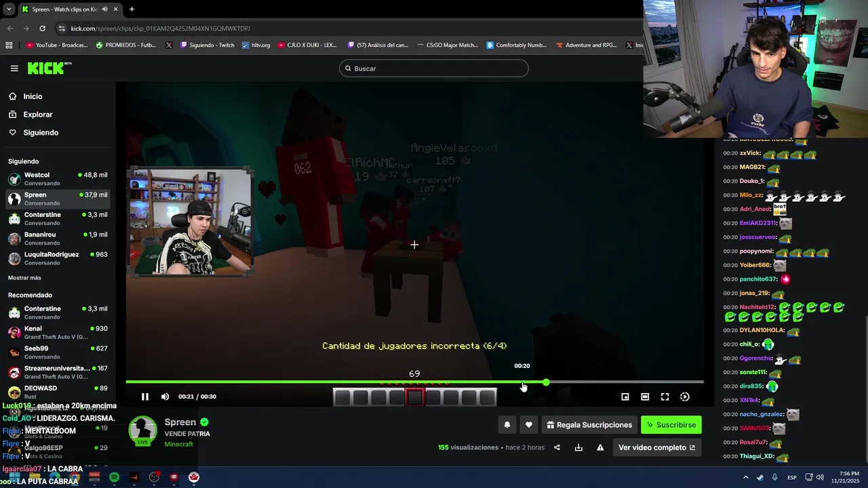This screenshot has height=488, width=868.
Task: Open Seeb99's recommended channel
Action: pyautogui.click(x=58, y=352)
